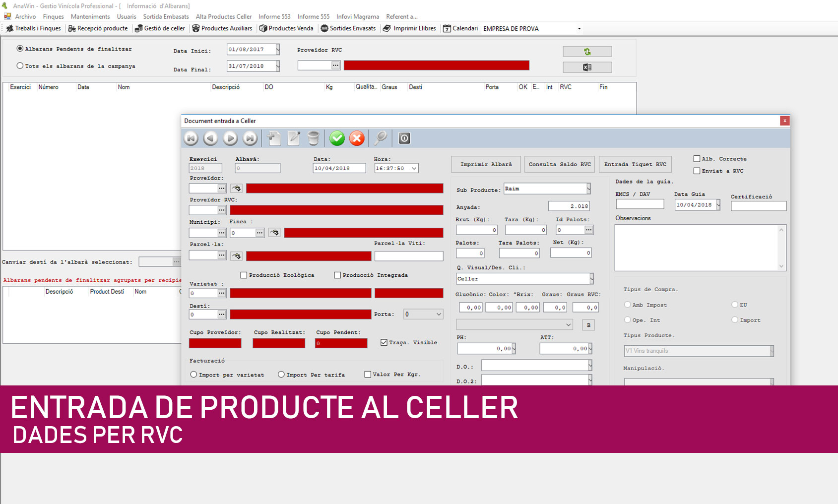The width and height of the screenshot is (838, 504).
Task: Click inside the Observacions text area
Action: tap(696, 248)
